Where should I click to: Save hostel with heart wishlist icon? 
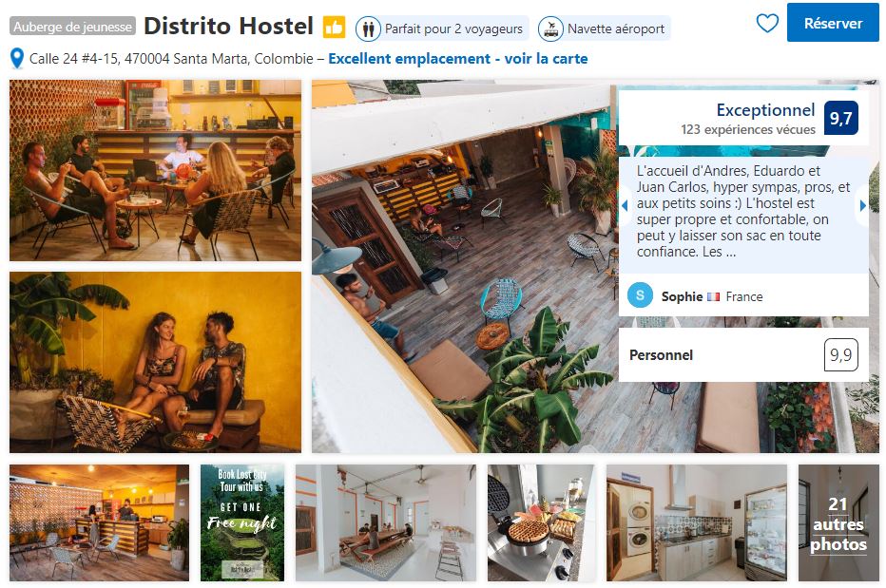pos(767,23)
